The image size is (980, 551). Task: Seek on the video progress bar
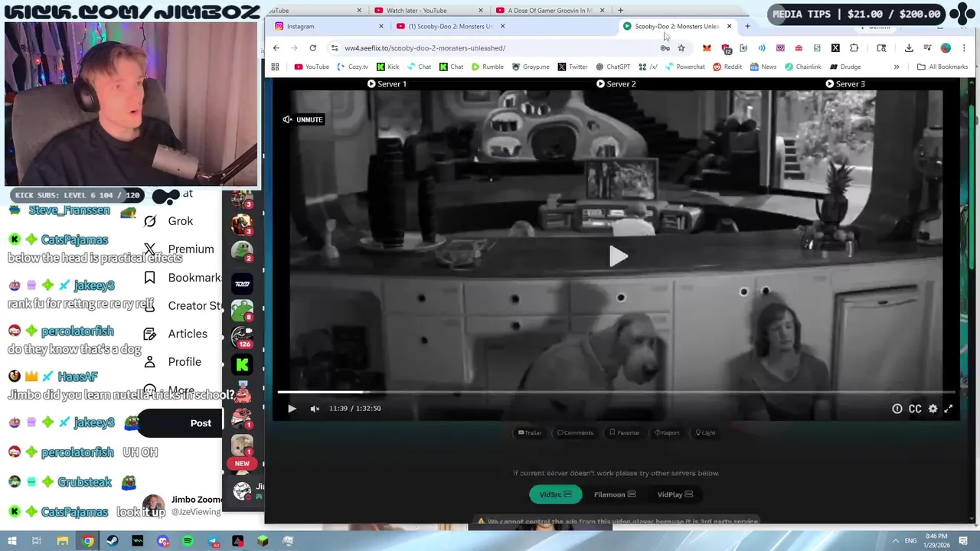pyautogui.click(x=616, y=392)
